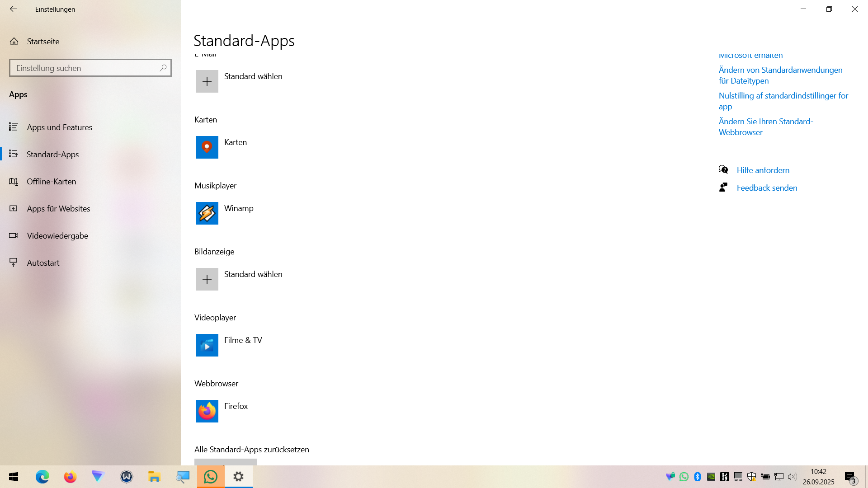Go to the Autostart settings page
868x488 pixels.
43,263
